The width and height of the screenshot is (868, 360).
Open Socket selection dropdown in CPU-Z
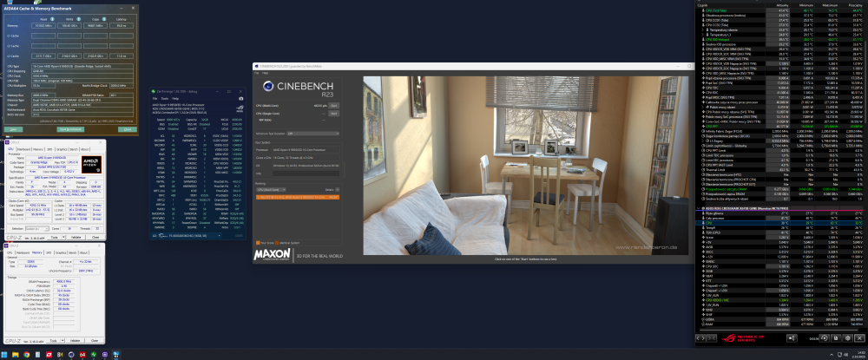coord(37,228)
